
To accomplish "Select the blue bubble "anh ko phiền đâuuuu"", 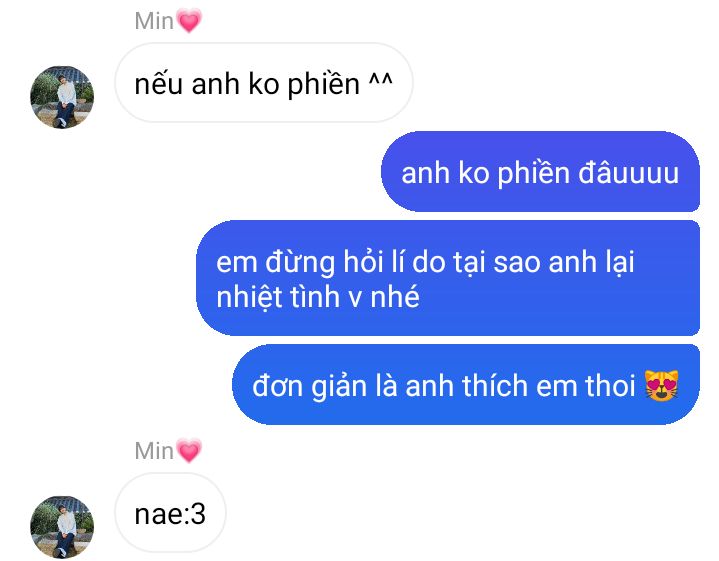I will 540,172.
